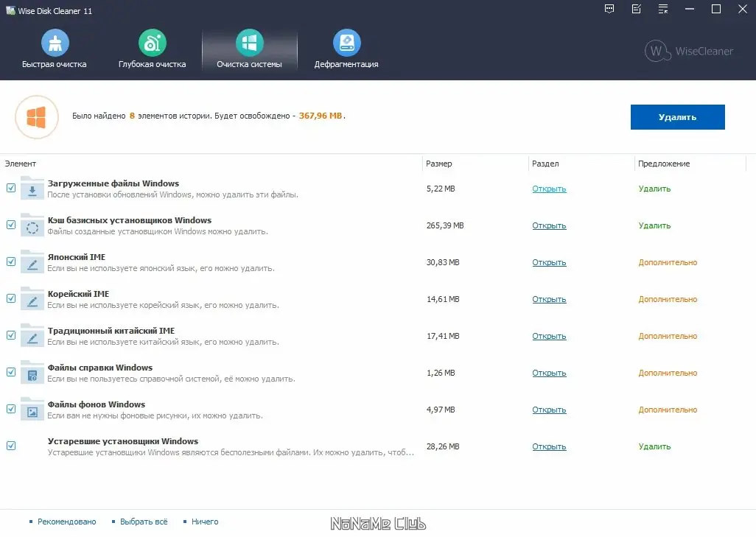Click folder icon of Кэш базисных установщиков
This screenshot has width=756, height=537.
[x=32, y=225]
